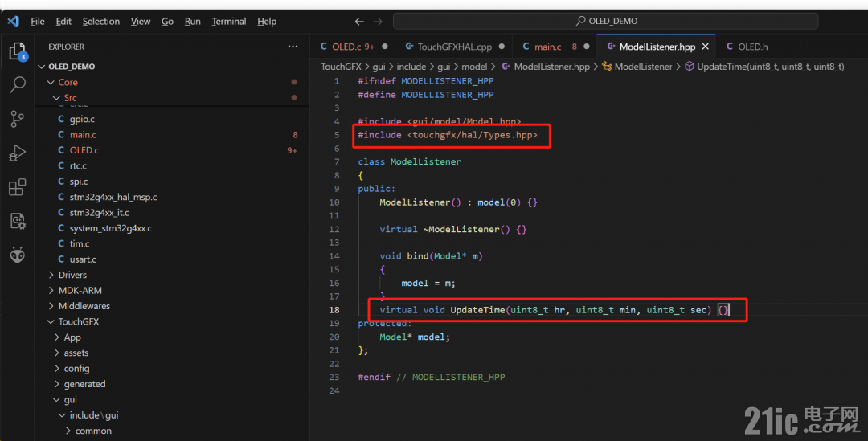Switch to the TouchGFXHAL.cpp tab

454,47
